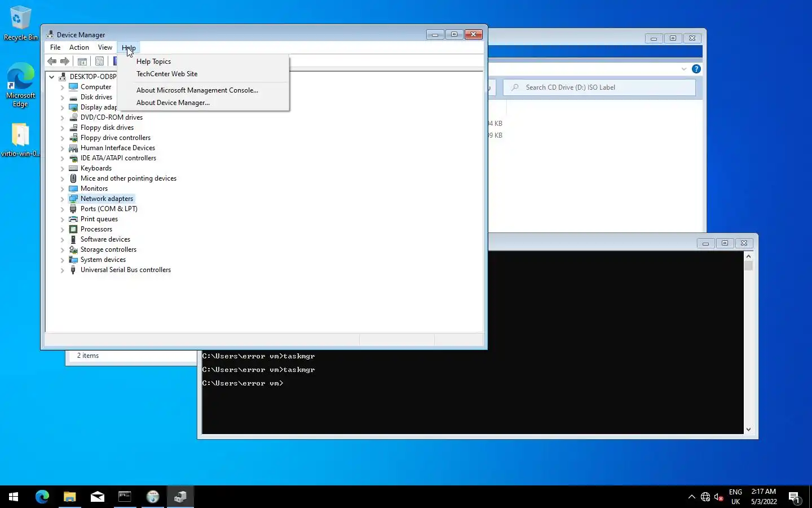812x508 pixels.
Task: Select the Mice and other pointing devices icon
Action: tap(73, 178)
